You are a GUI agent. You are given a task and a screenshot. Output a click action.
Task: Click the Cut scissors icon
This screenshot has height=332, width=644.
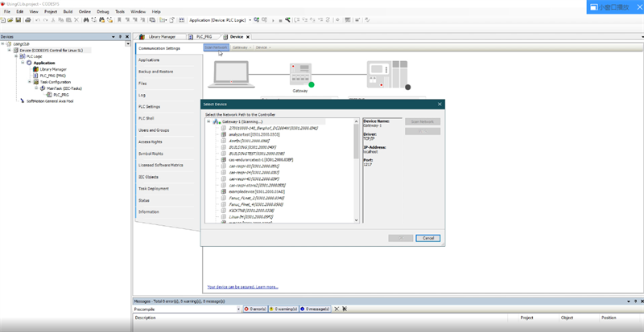pos(53,20)
